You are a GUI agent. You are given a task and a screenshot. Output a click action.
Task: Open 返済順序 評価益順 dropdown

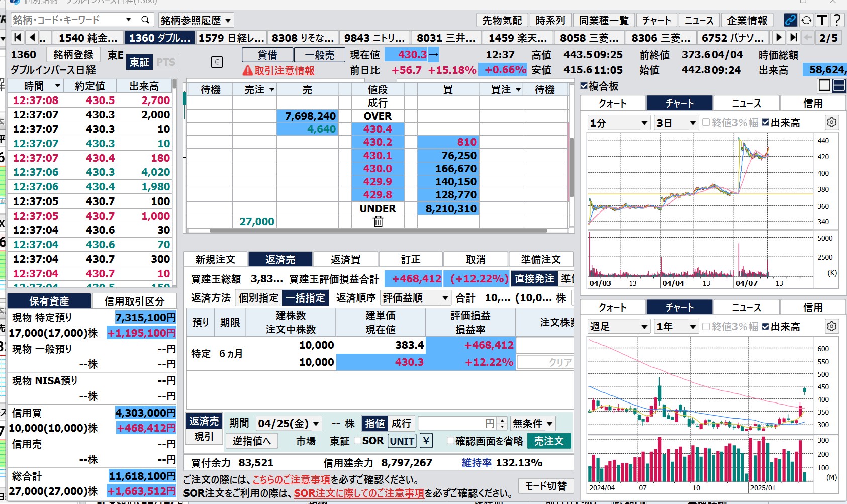[415, 298]
